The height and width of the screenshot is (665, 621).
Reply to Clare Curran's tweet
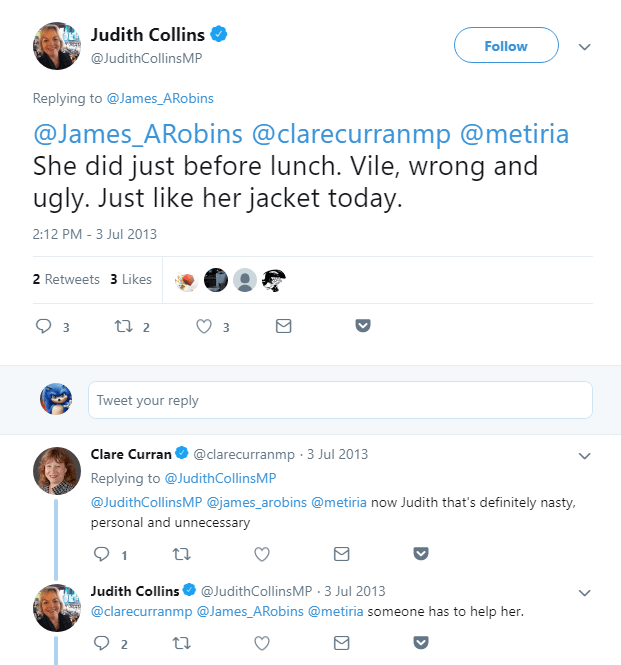[x=101, y=554]
